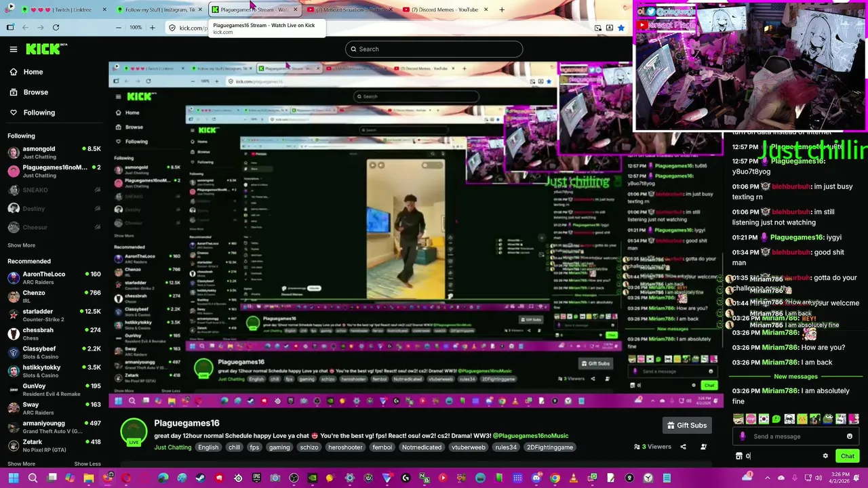Select the heroshooter stream tag
The image size is (868, 488).
[x=345, y=447]
